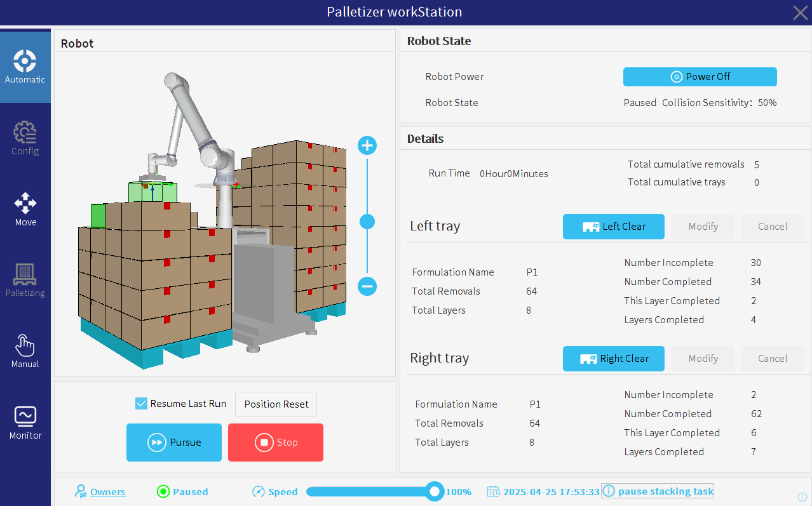This screenshot has height=506, width=812.
Task: Click the Right Clear button
Action: pyautogui.click(x=614, y=359)
